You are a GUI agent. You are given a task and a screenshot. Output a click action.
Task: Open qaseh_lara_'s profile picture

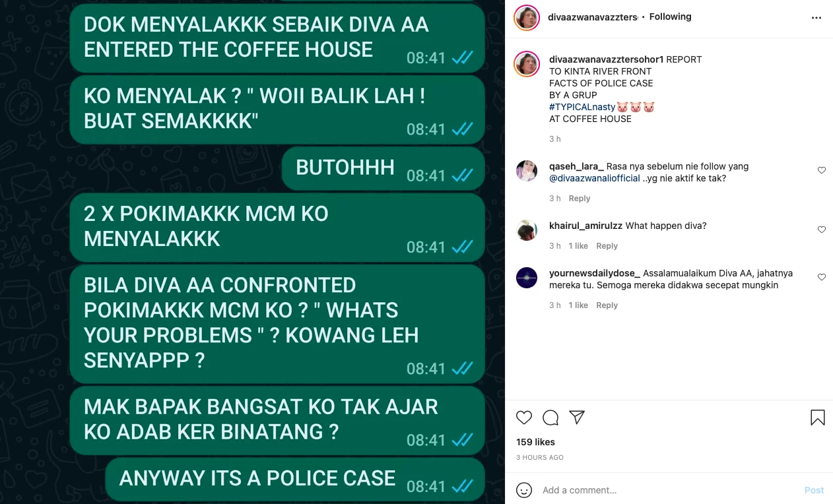[x=527, y=171]
